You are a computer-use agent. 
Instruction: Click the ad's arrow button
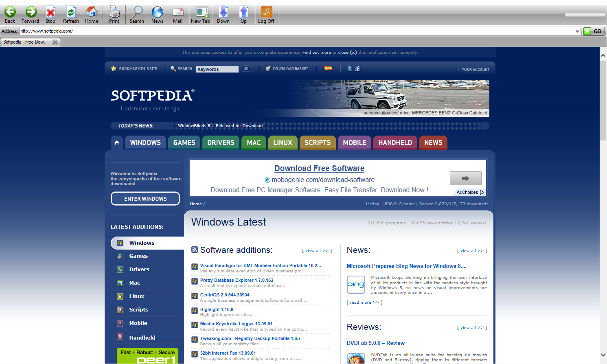465,178
